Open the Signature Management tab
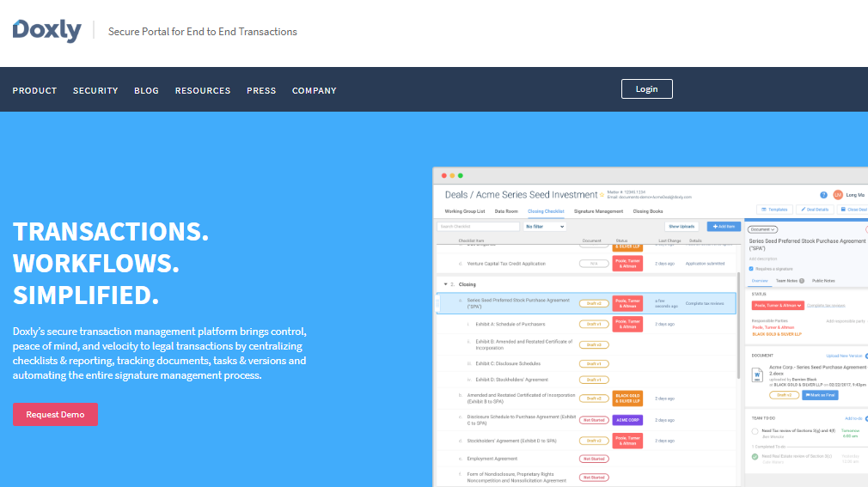This screenshot has height=487, width=868. coord(598,211)
